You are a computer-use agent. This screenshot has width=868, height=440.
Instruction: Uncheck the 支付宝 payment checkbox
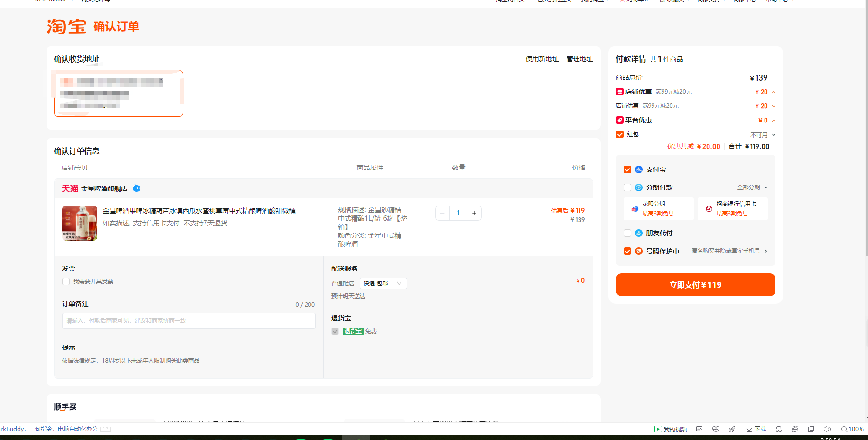coord(627,169)
